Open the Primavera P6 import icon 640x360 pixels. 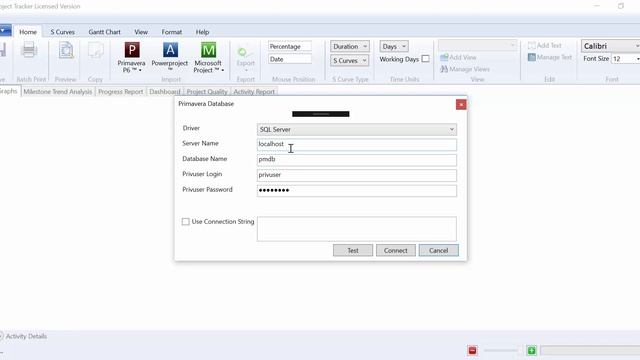click(132, 50)
